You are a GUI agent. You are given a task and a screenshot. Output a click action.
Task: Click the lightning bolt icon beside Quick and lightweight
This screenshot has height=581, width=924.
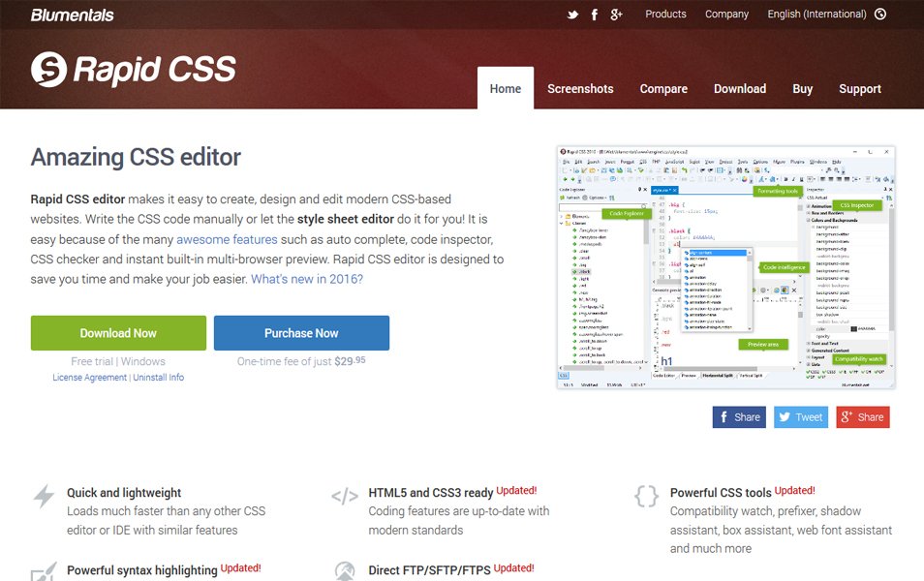tap(44, 496)
